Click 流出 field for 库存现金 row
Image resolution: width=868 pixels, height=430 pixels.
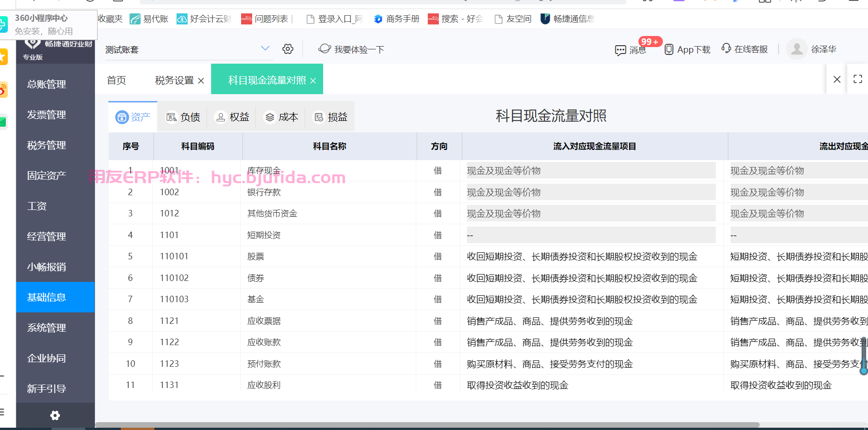click(x=799, y=170)
